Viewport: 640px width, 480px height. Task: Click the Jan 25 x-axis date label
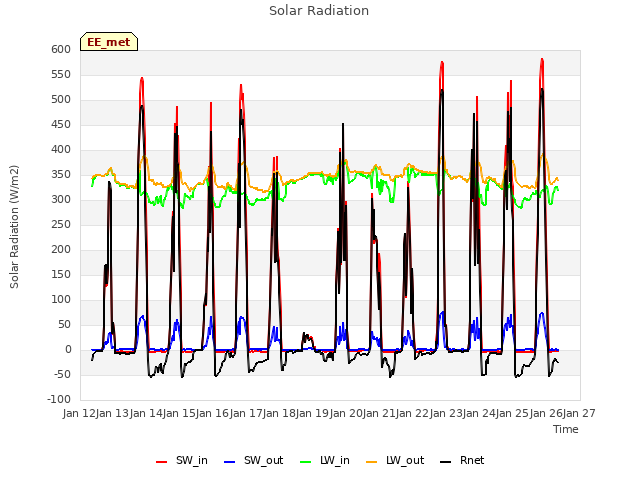[512, 414]
